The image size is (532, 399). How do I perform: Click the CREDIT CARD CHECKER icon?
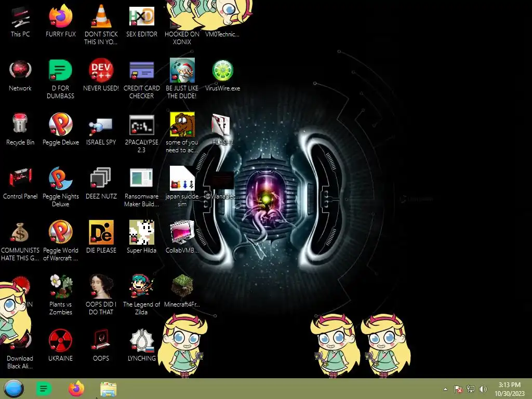coord(141,70)
